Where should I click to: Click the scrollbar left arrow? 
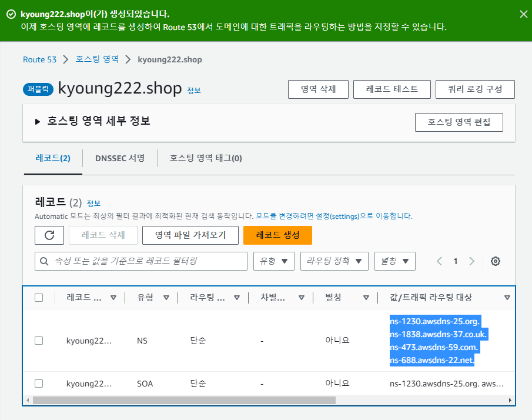click(x=28, y=401)
